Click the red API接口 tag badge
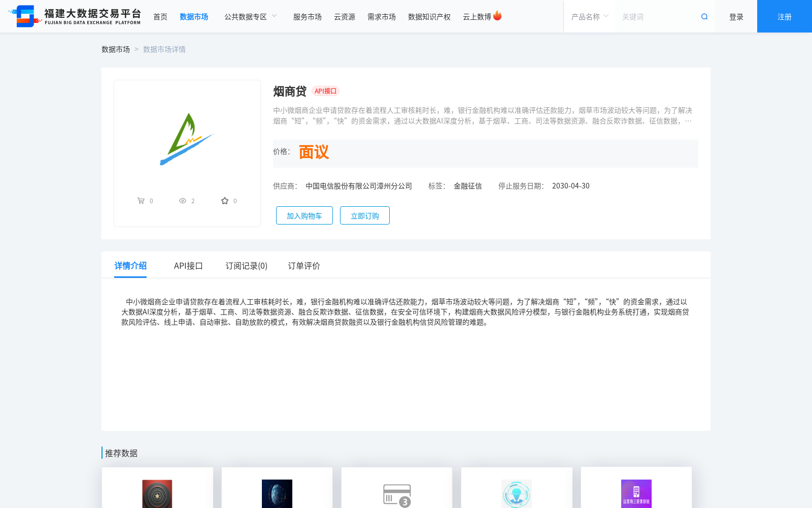812x508 pixels. pyautogui.click(x=325, y=91)
